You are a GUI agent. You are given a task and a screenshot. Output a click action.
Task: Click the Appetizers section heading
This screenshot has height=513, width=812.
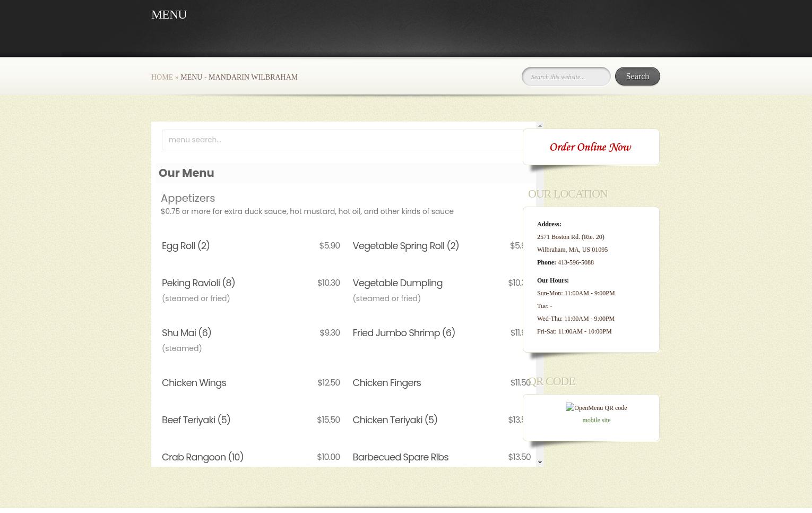188,198
